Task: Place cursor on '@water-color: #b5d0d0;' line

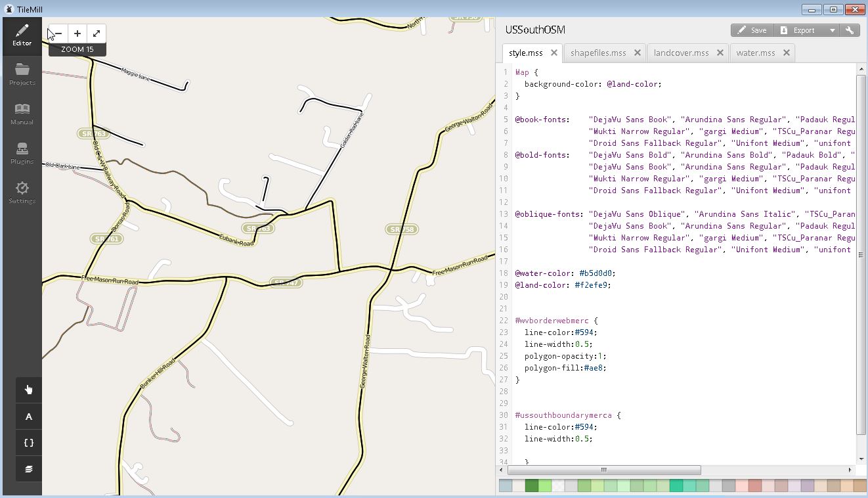Action: coord(565,273)
